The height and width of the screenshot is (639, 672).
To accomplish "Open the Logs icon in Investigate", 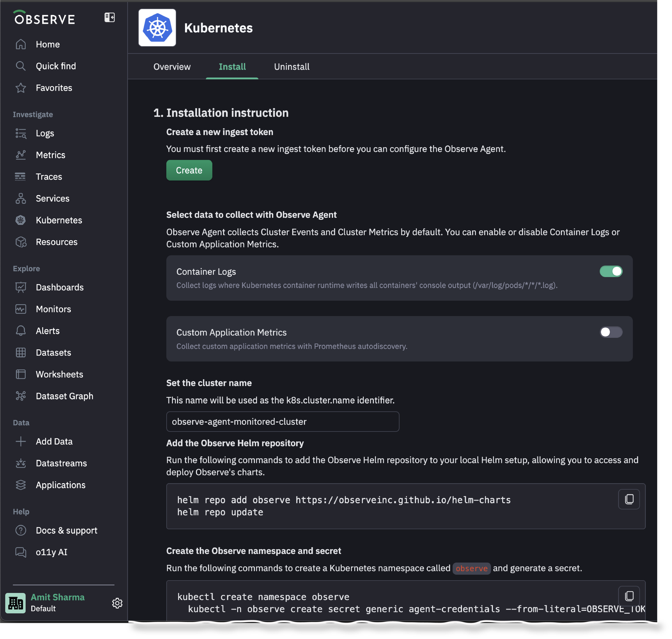I will point(21,133).
